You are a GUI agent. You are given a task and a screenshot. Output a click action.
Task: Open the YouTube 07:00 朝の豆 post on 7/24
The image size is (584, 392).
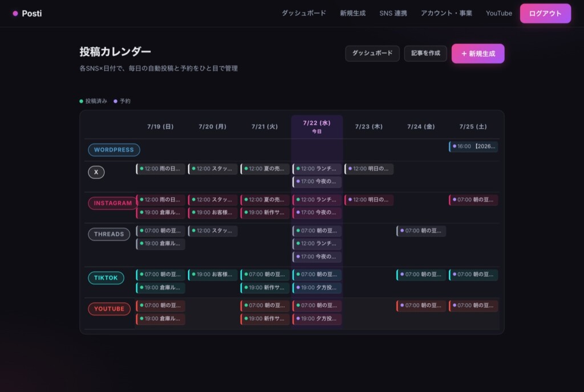421,306
